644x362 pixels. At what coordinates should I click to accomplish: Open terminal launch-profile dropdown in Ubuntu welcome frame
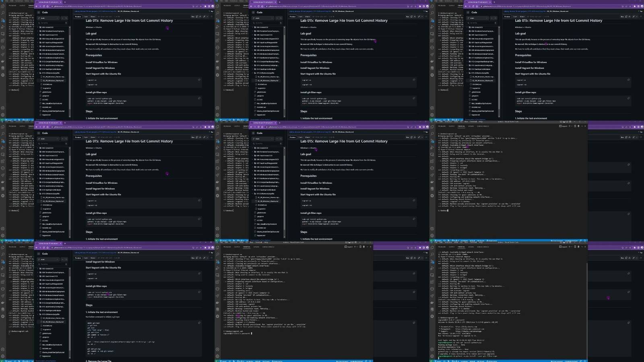[572, 247]
